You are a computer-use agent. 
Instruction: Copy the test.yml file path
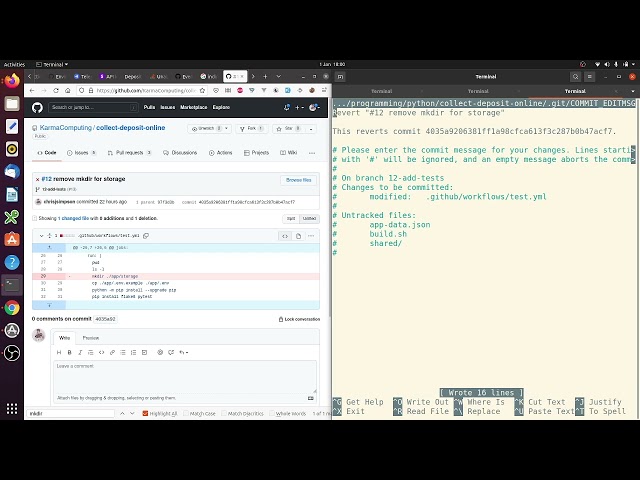pyautogui.click(x=146, y=236)
